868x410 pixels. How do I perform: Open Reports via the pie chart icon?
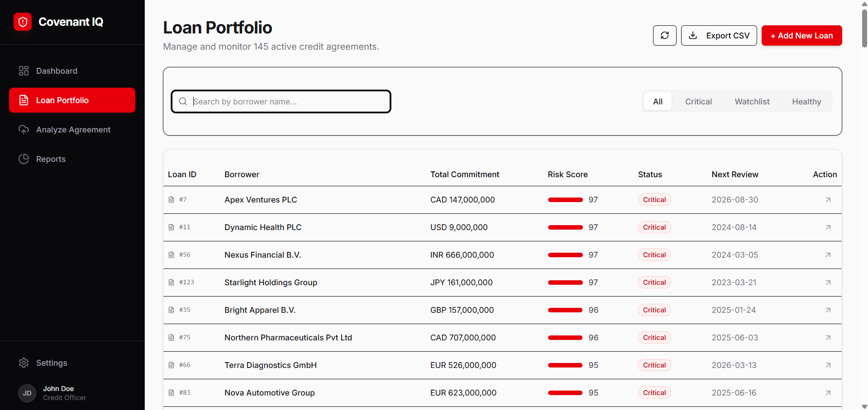(24, 159)
